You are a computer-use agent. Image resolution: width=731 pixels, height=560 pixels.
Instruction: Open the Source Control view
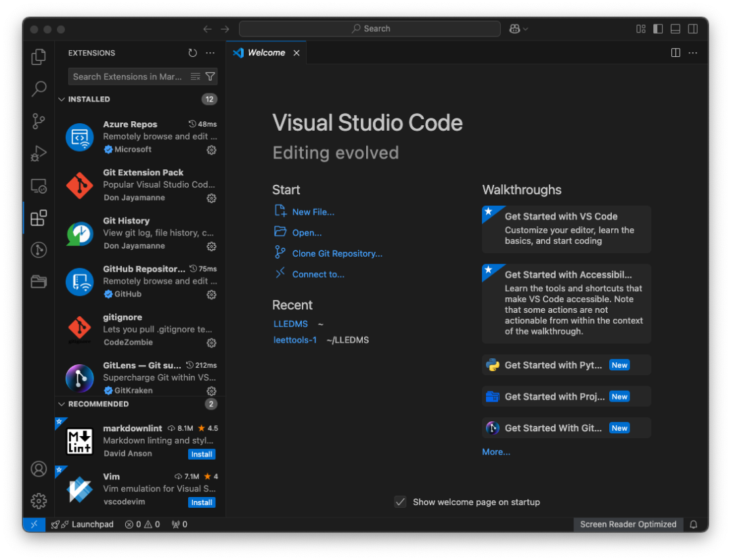coord(39,121)
